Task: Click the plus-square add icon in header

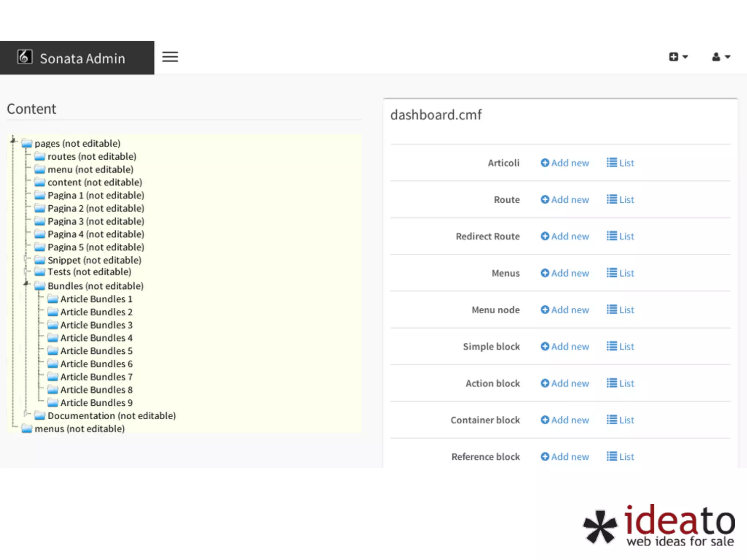Action: pyautogui.click(x=673, y=57)
